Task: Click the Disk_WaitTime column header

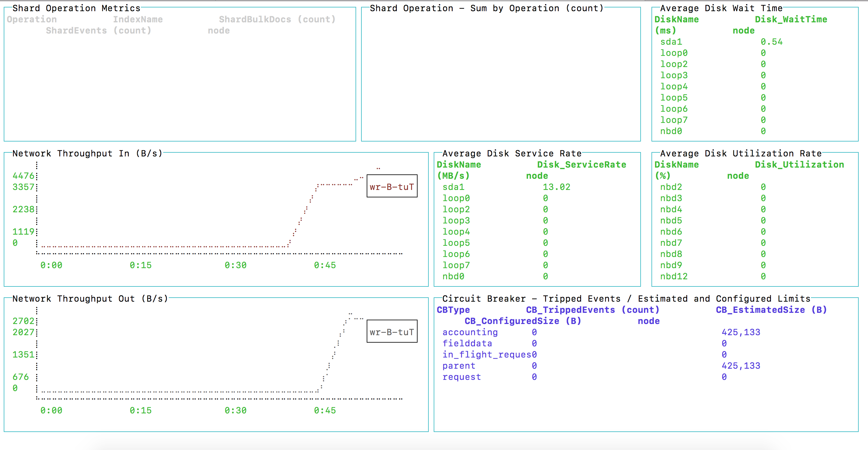Action: pos(790,19)
